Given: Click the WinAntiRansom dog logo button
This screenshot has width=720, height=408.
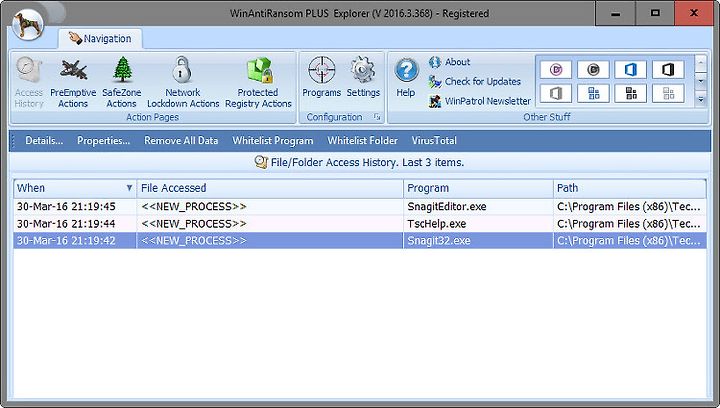Looking at the screenshot, I should click(x=28, y=24).
